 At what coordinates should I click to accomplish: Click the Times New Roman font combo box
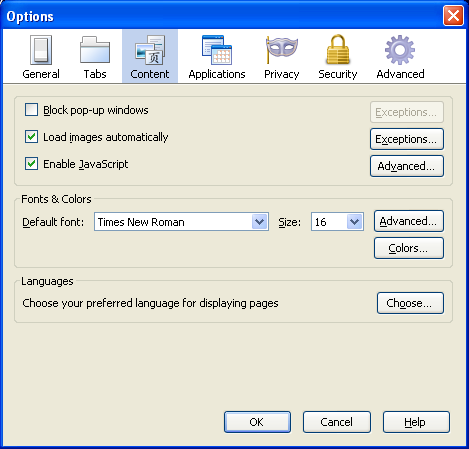click(x=181, y=222)
